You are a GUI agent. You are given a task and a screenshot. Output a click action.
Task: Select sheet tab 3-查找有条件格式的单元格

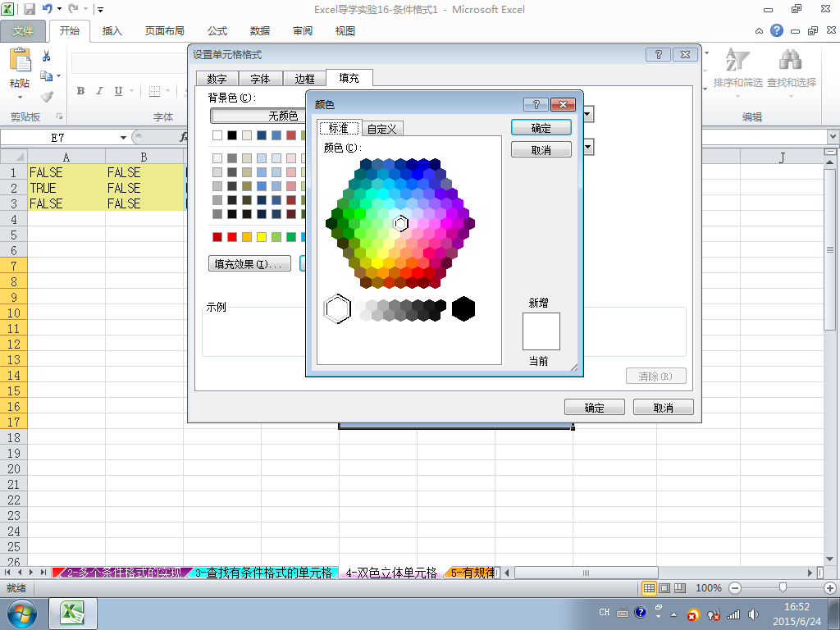[263, 573]
